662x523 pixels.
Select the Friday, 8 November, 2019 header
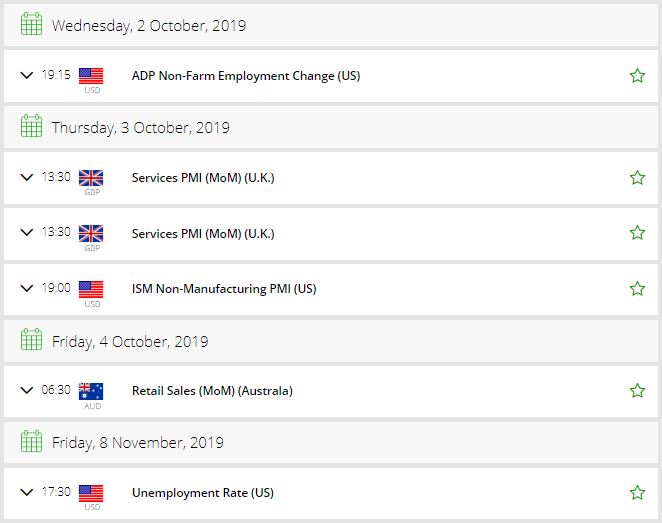pyautogui.click(x=331, y=443)
